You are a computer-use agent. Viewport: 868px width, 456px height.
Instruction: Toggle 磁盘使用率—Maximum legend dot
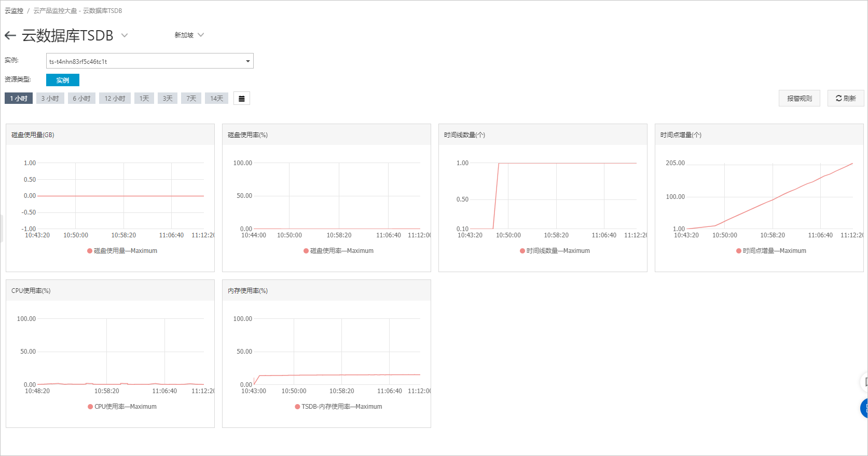(306, 251)
